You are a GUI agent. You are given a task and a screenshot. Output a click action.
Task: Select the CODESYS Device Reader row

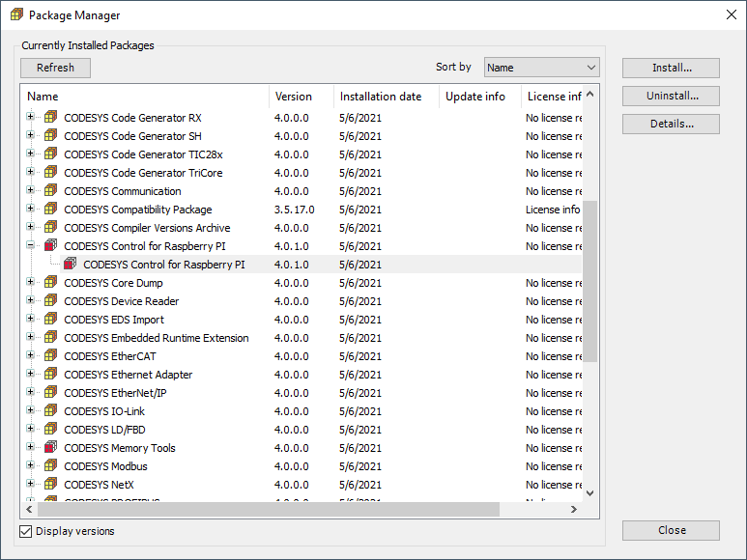pos(121,301)
